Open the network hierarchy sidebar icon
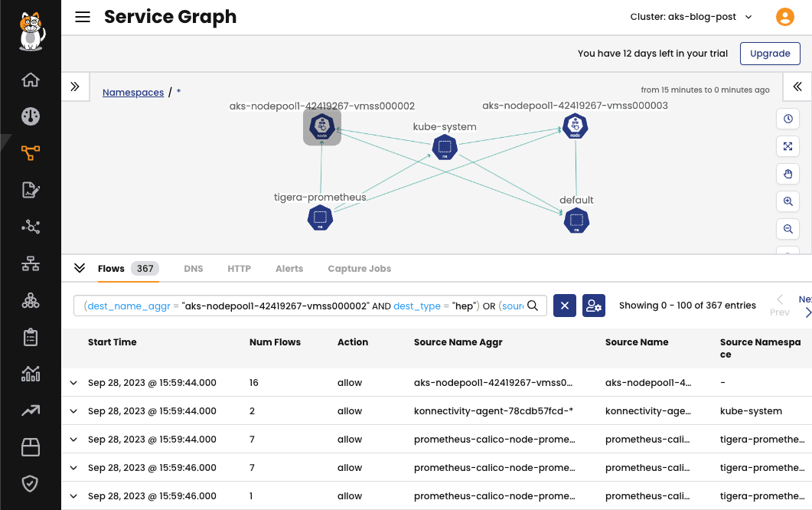This screenshot has width=812, height=510. pyautogui.click(x=31, y=264)
